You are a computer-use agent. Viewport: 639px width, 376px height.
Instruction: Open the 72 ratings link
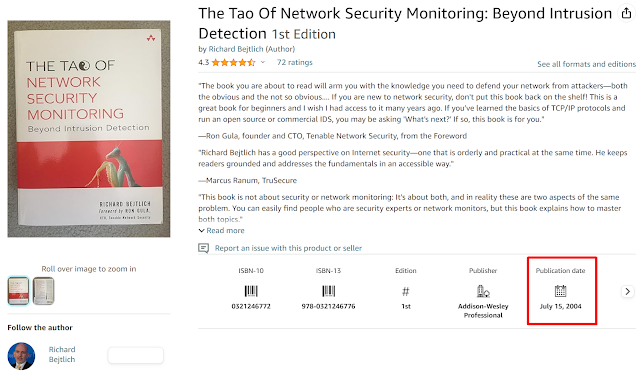(295, 62)
